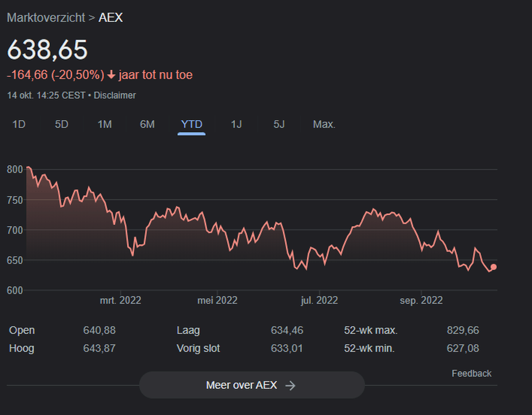Select the Max. time range
The height and width of the screenshot is (415, 532).
324,124
